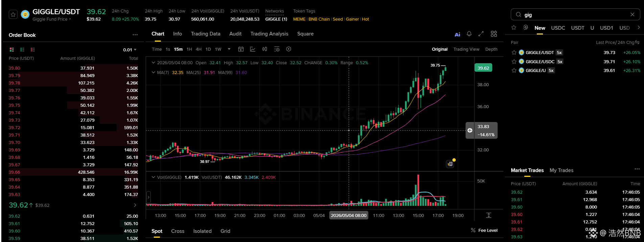Viewport: 644px width, 242px height.
Task: Filter pairs by USD1 tab
Action: 606,28
